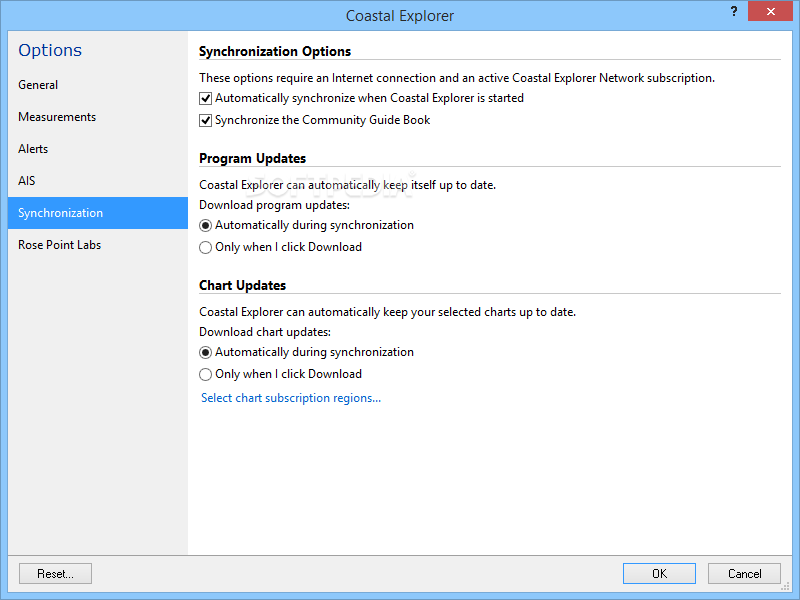Open the Rose Point Labs page
This screenshot has width=800, height=600.
[x=97, y=245]
